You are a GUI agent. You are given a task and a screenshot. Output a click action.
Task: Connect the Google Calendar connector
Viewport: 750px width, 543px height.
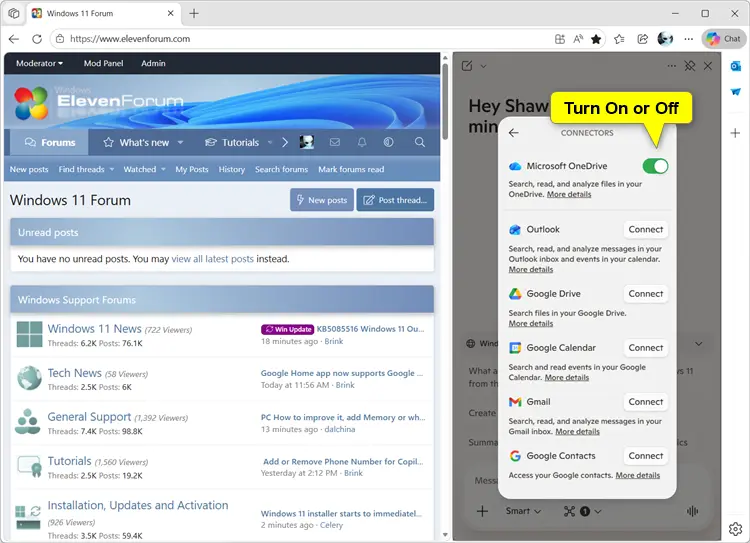tap(645, 348)
